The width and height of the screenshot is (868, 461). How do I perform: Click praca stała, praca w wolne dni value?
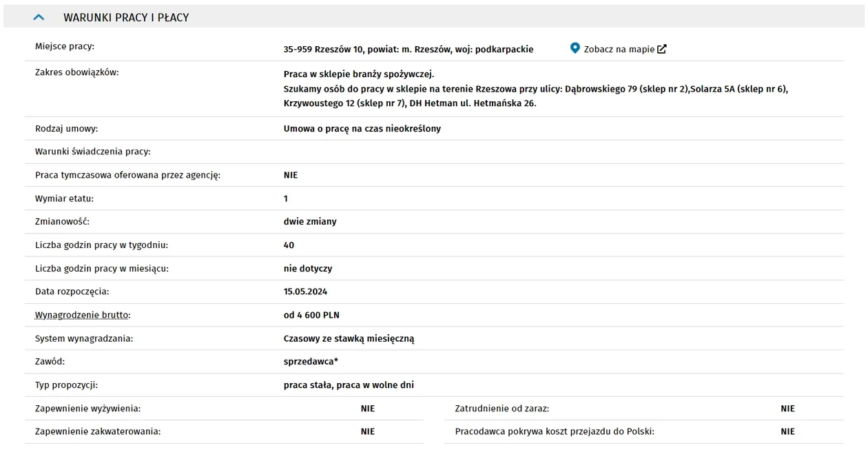coord(349,385)
